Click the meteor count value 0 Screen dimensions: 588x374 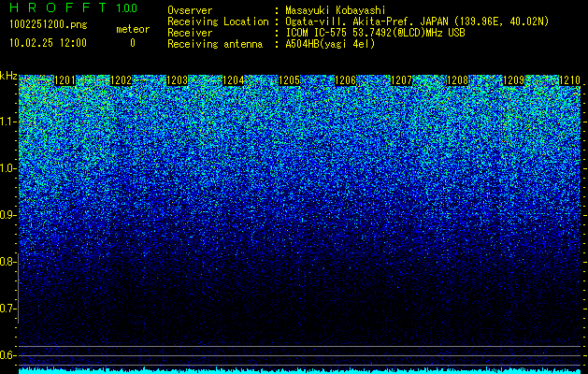(x=133, y=43)
